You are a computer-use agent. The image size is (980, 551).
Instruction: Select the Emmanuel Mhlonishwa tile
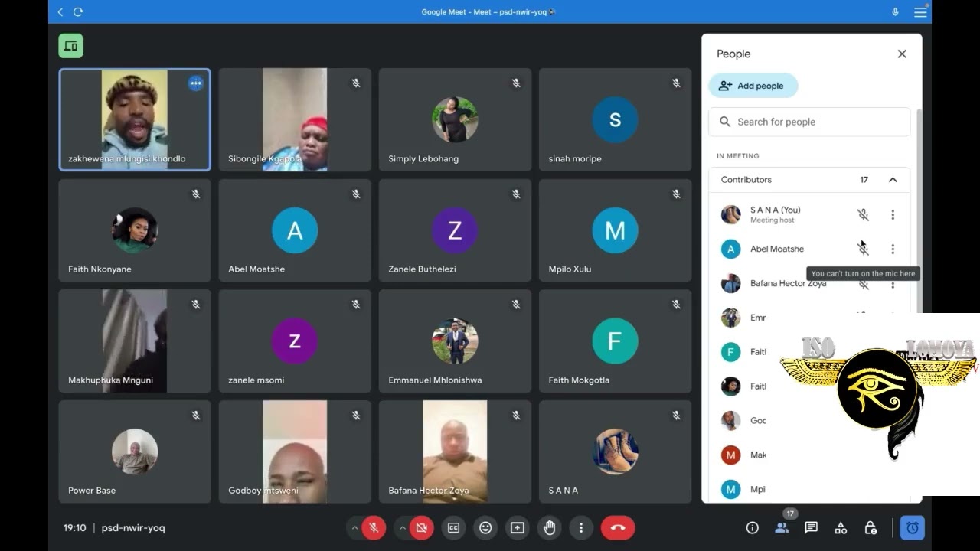[455, 341]
